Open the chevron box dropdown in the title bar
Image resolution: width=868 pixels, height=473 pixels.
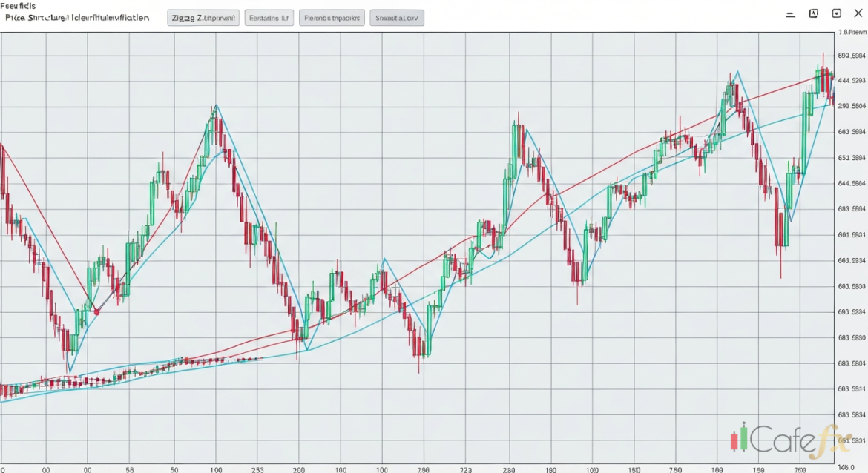836,13
